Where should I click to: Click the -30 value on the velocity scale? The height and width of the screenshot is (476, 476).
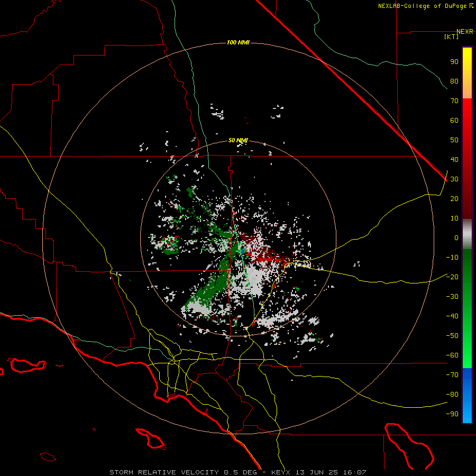click(452, 297)
